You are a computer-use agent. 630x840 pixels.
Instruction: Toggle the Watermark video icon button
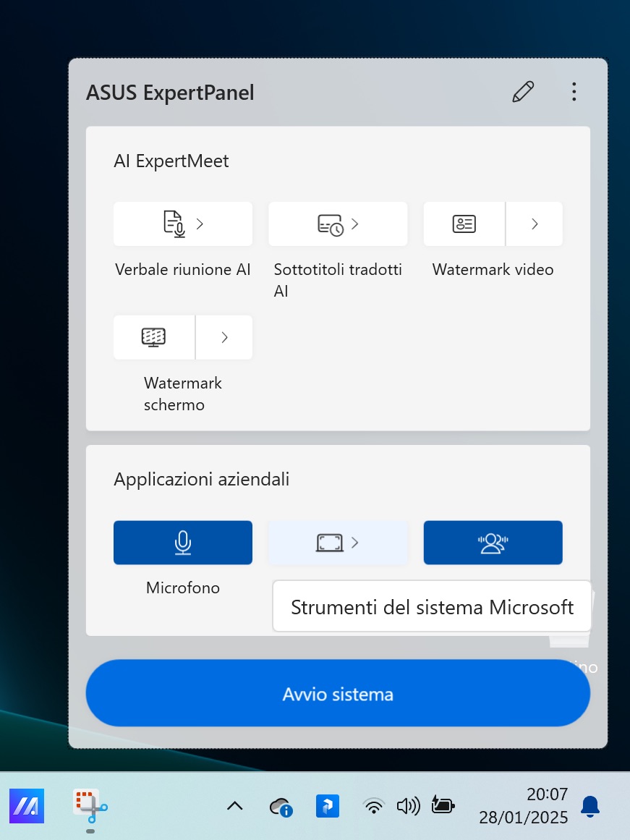(464, 224)
